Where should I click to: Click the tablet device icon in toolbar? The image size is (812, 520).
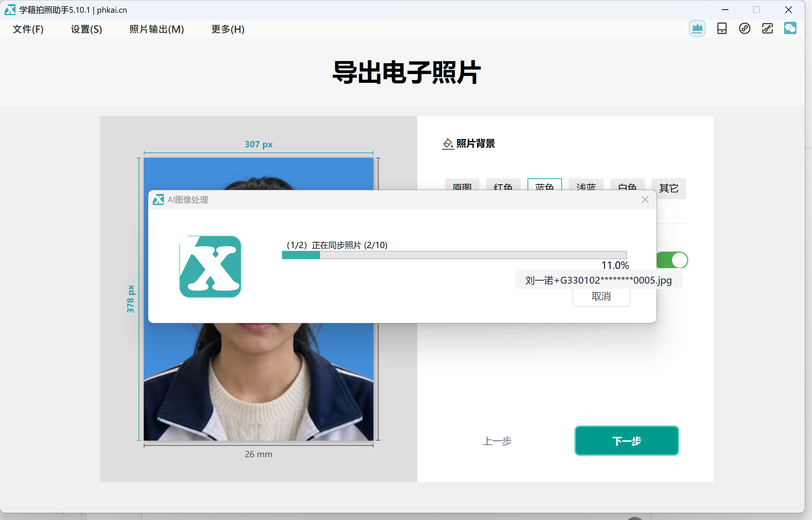click(722, 28)
